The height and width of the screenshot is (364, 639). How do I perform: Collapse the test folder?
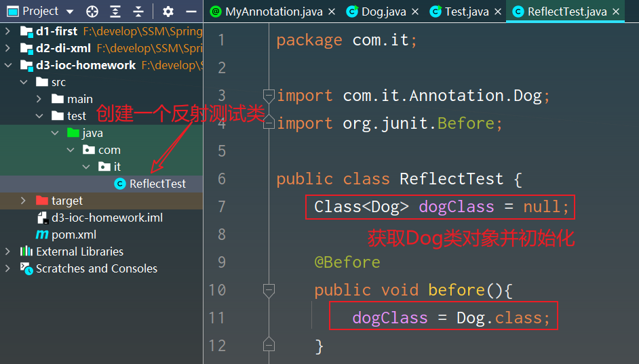(39, 116)
